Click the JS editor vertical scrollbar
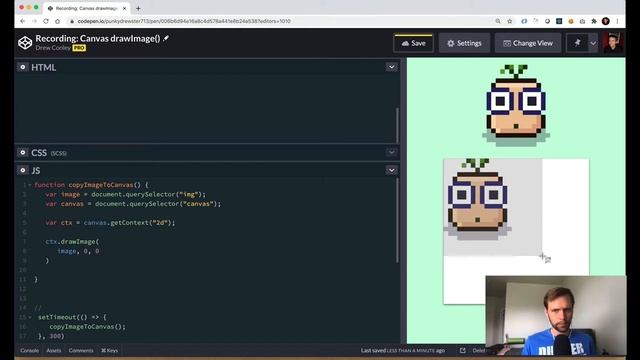Viewport: 640px width, 360px height. click(x=398, y=220)
